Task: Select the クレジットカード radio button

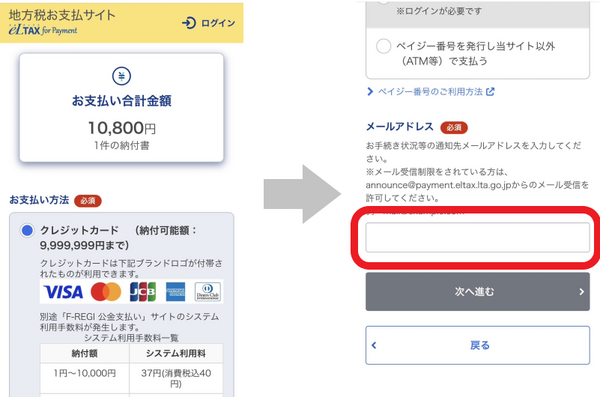Action: (27, 230)
